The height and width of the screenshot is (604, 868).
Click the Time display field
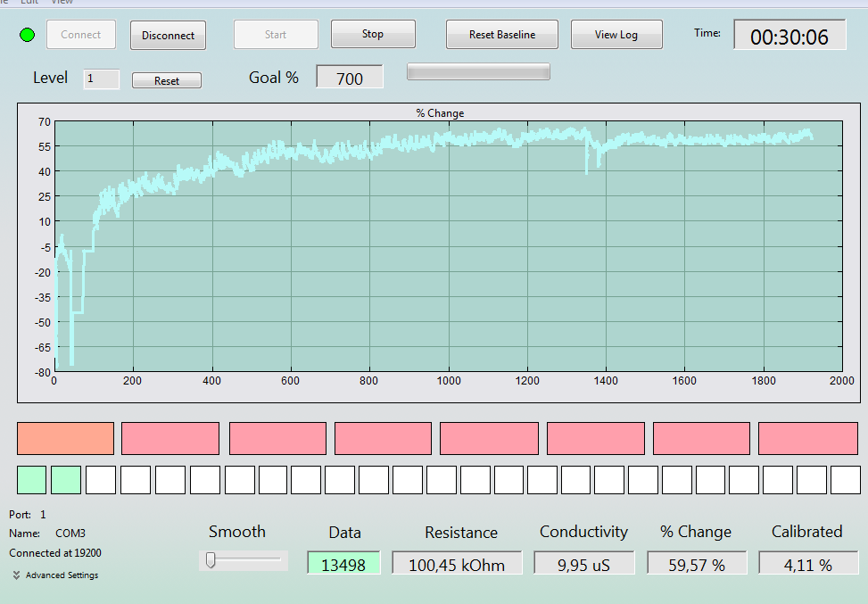click(789, 35)
